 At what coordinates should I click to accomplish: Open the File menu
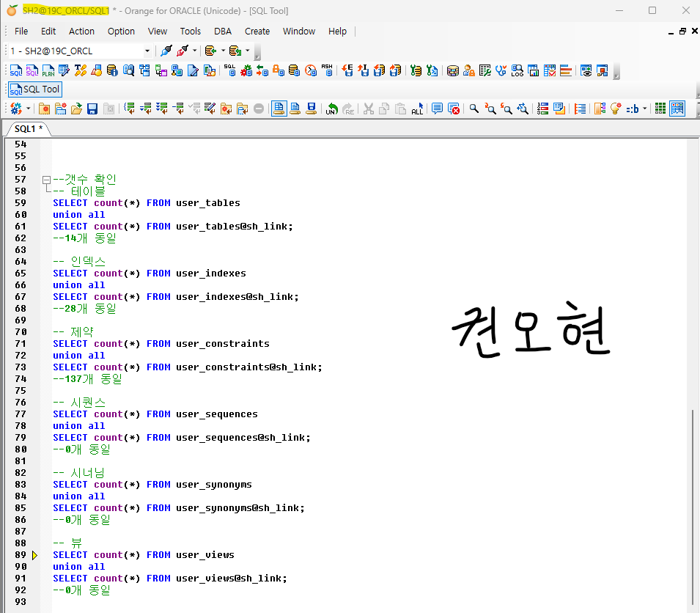tap(21, 32)
